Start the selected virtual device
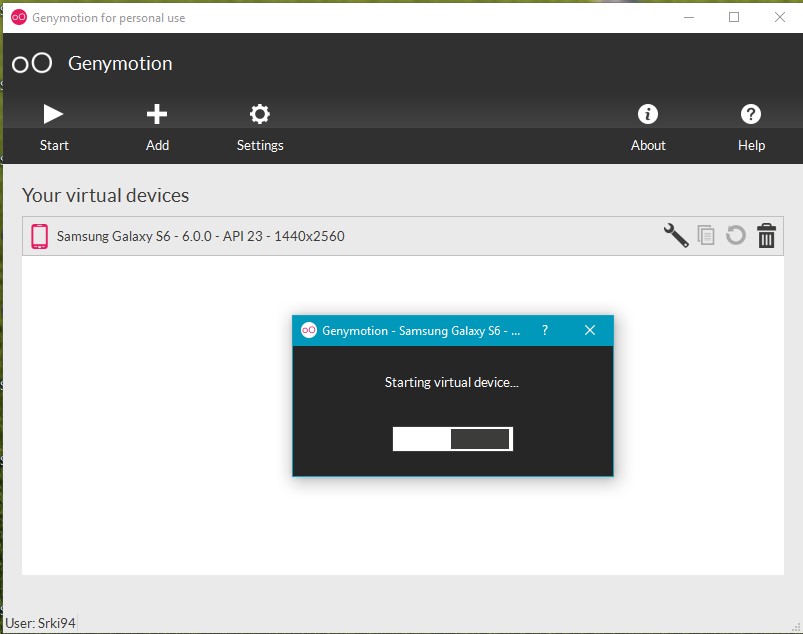The height and width of the screenshot is (634, 803). coord(54,128)
